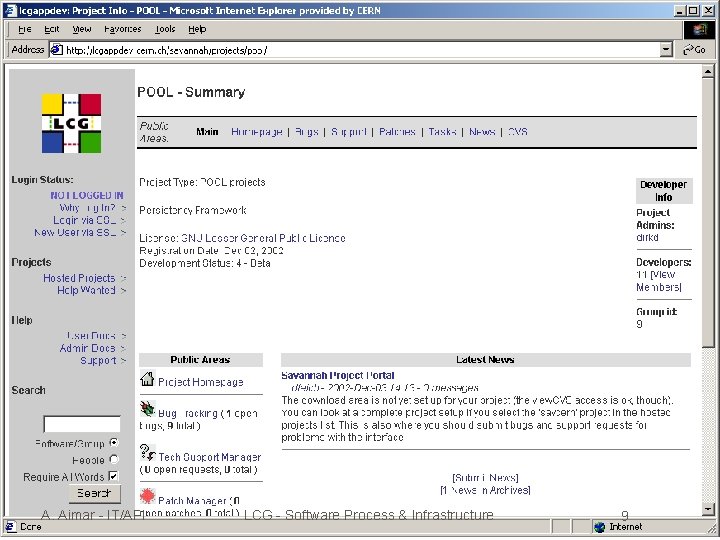Open the Patches link in Public Areas bar
Screen dimensions: 720x540
pyautogui.click(x=397, y=132)
